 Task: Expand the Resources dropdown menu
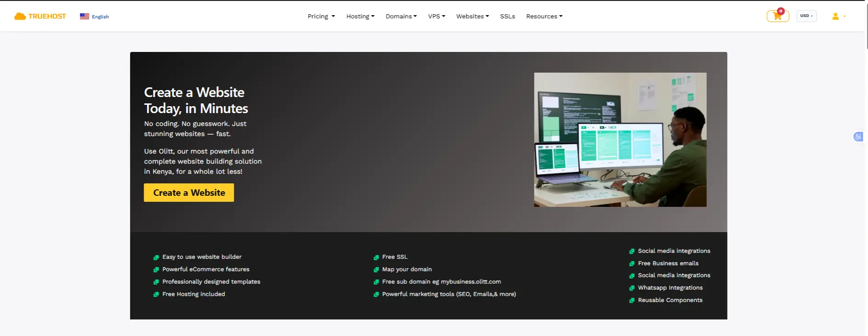pos(544,16)
